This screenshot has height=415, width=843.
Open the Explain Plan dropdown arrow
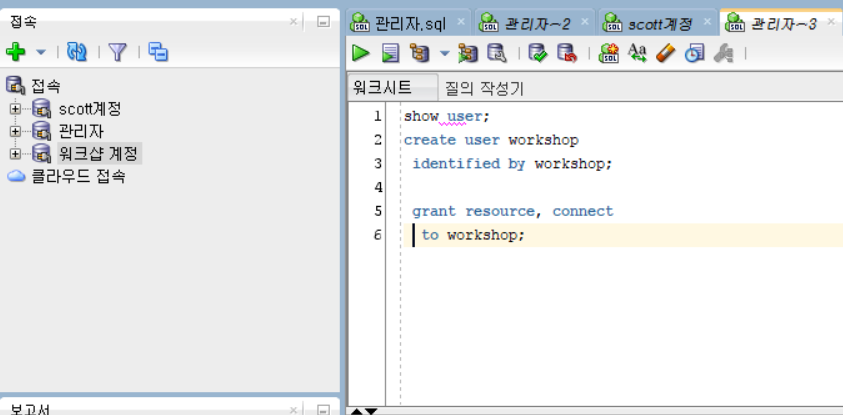point(444,53)
